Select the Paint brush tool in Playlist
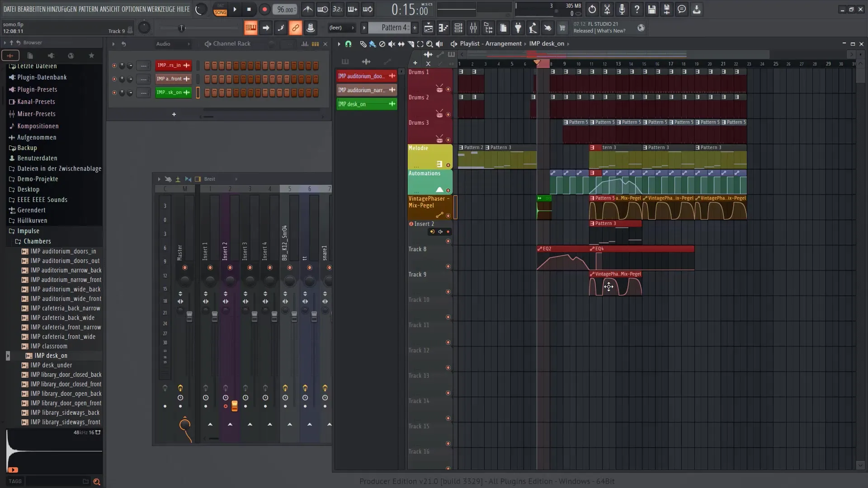 point(373,44)
